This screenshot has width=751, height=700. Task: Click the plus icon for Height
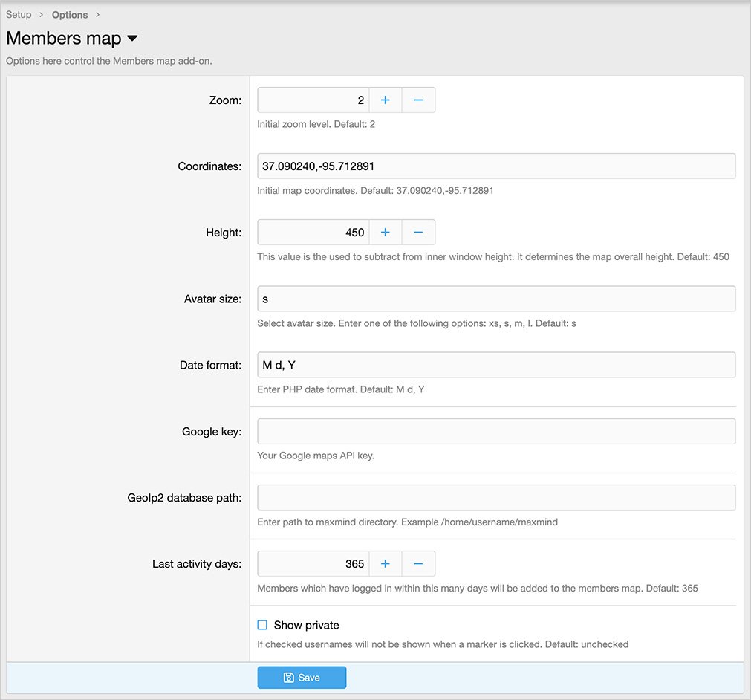[x=386, y=233]
